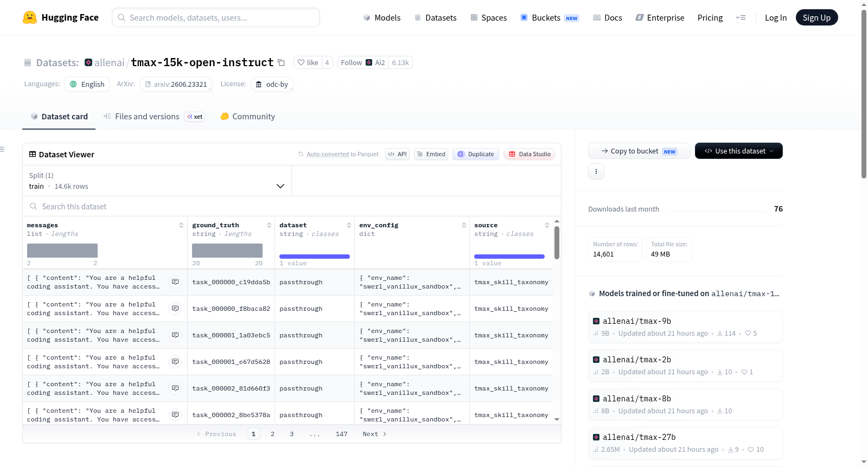Open the Files and versions tab
Viewport: 868px width, 467px height.
154,117
